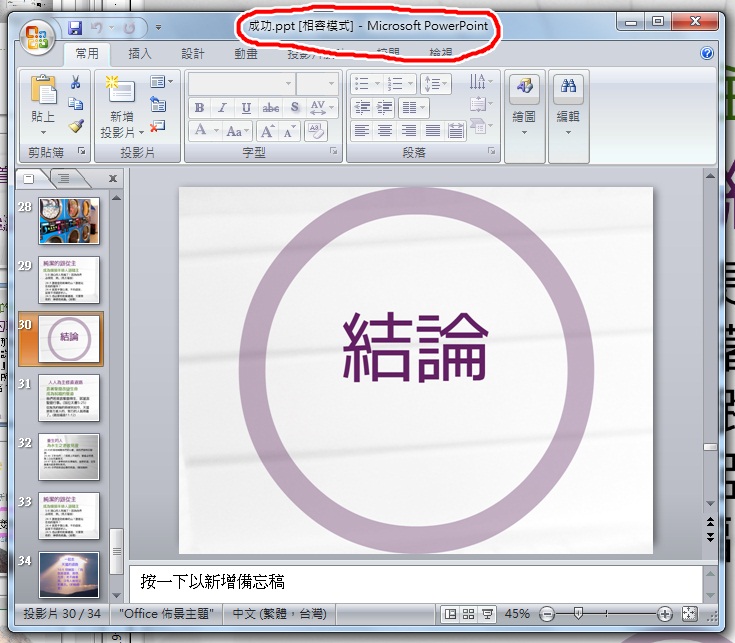Open the font name combo box

coord(242,84)
